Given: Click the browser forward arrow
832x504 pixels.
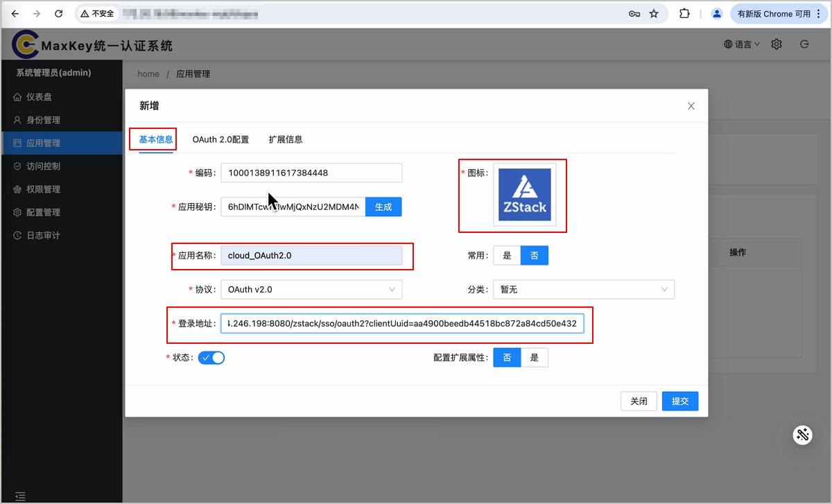Looking at the screenshot, I should (x=37, y=13).
